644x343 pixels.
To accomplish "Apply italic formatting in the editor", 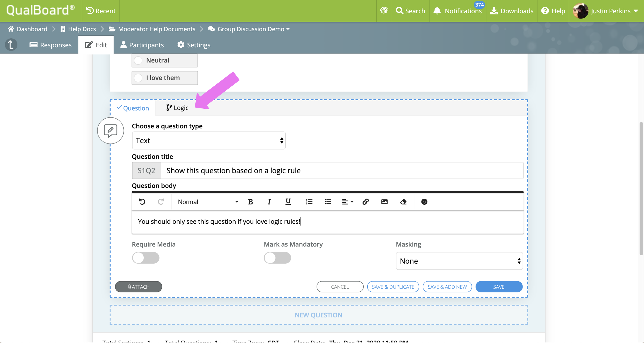I will (269, 202).
